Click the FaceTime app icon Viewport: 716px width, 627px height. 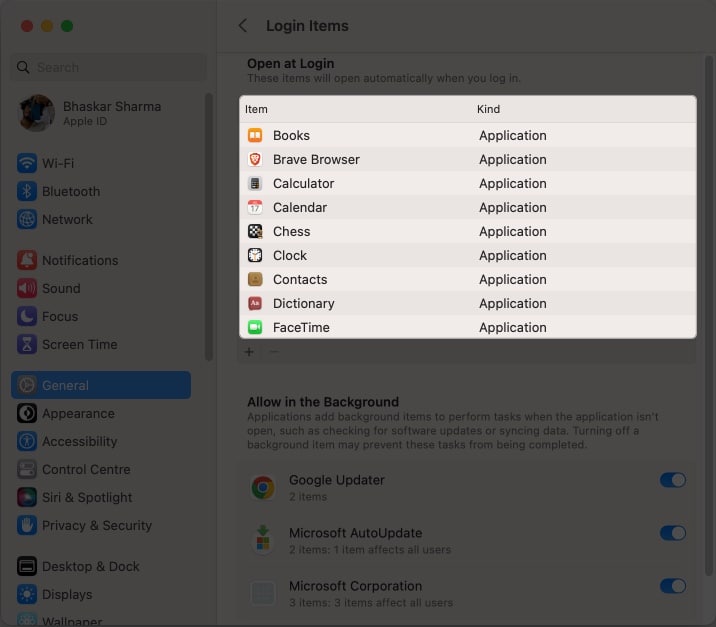[x=255, y=327]
